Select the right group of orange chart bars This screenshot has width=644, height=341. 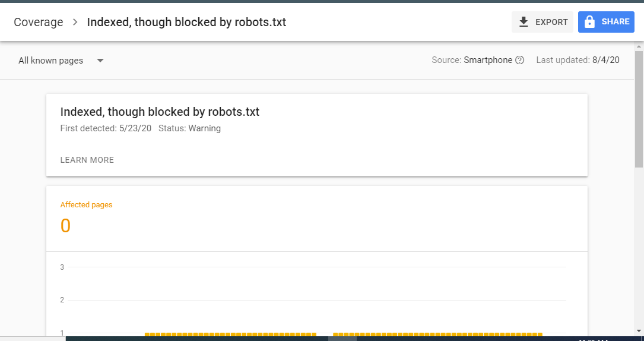tap(437, 334)
